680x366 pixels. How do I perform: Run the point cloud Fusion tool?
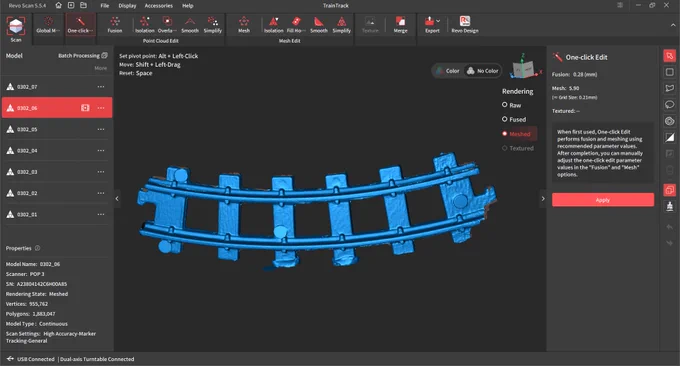pyautogui.click(x=115, y=25)
